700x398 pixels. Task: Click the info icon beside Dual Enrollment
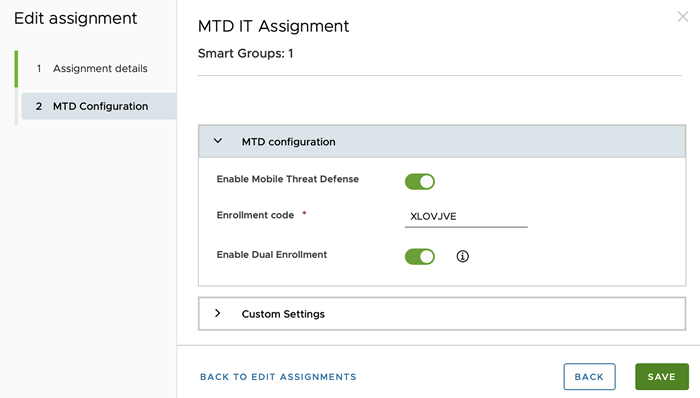[462, 256]
